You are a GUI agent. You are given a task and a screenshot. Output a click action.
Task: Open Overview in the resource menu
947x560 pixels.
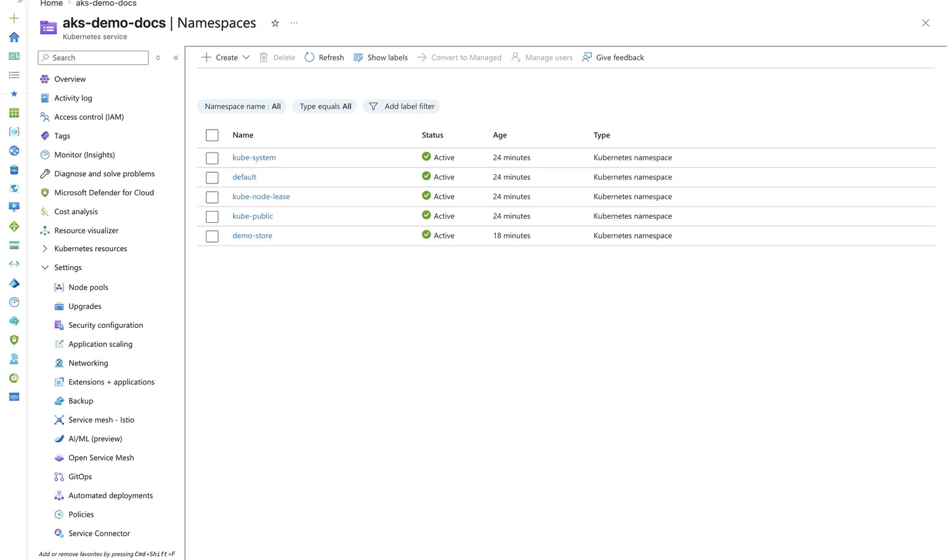click(70, 79)
